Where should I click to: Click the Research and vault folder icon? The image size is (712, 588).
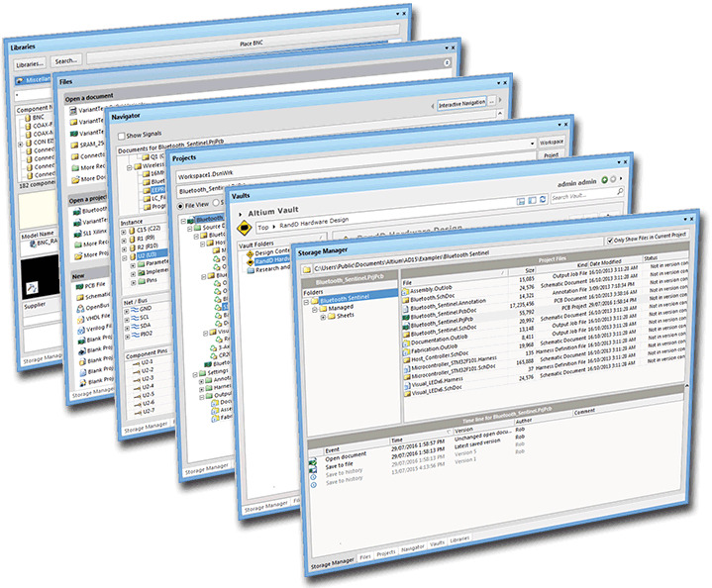[x=251, y=270]
